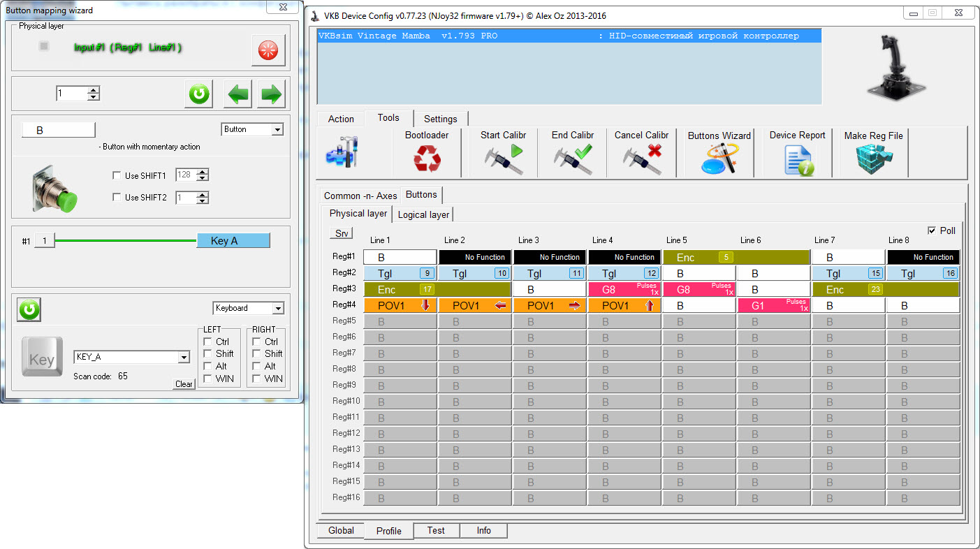This screenshot has height=549, width=980.
Task: Go to next input with green right arrow
Action: tap(271, 94)
